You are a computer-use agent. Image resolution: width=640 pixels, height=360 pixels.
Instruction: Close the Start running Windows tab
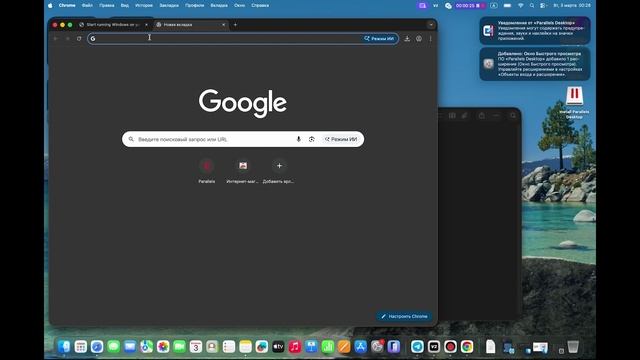coord(147,24)
